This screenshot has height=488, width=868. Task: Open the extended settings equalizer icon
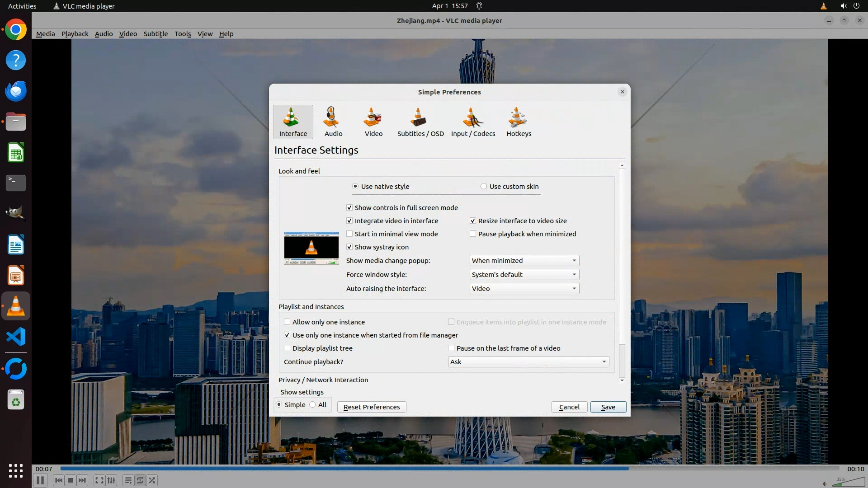[x=111, y=480]
